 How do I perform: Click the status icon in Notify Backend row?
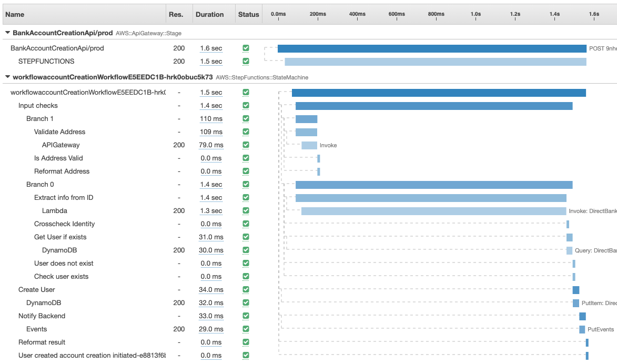click(x=246, y=316)
